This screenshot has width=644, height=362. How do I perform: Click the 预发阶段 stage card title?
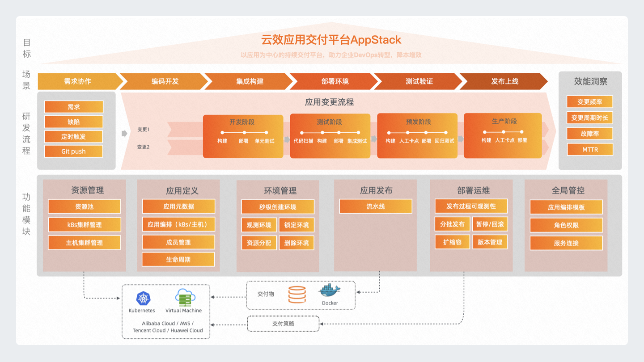[x=419, y=122]
